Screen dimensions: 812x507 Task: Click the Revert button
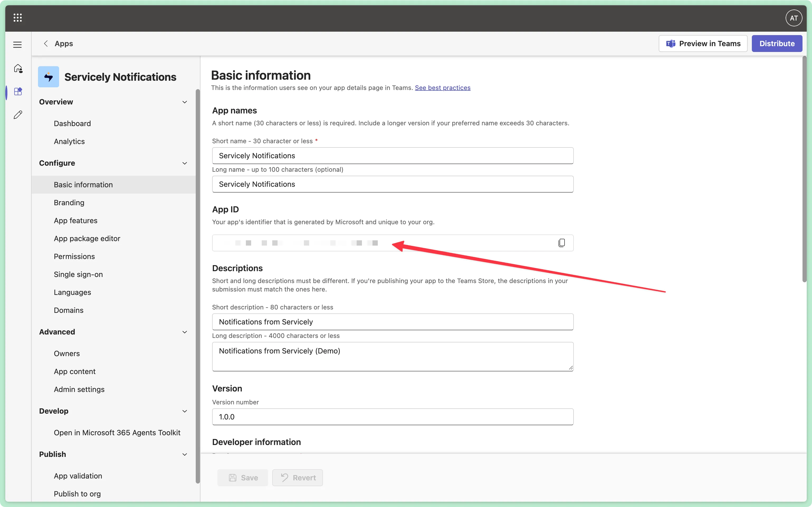[298, 478]
